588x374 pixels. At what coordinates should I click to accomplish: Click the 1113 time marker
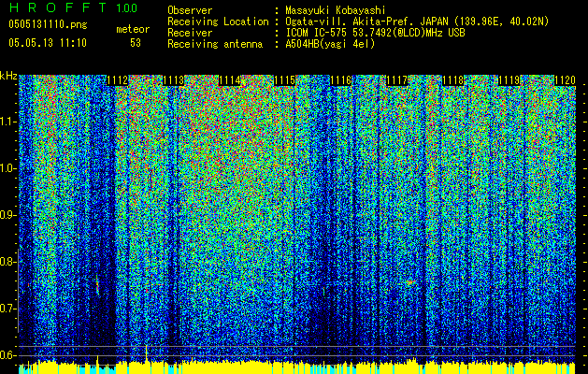click(173, 80)
